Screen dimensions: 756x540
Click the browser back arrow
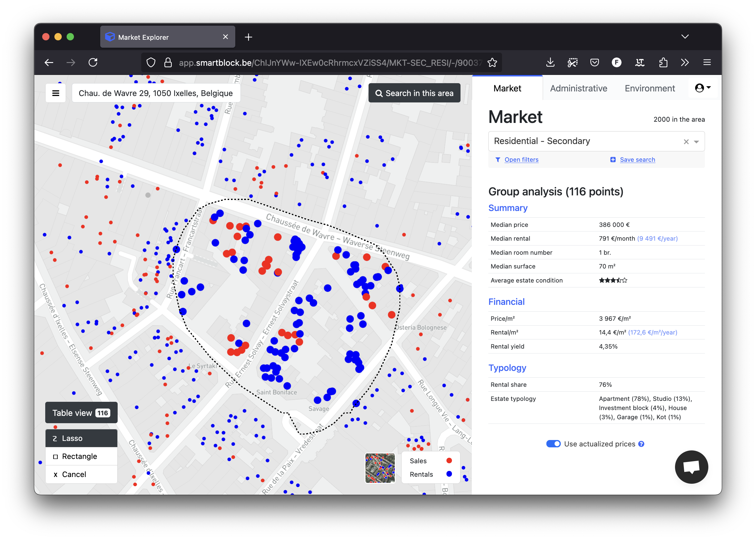pos(49,62)
